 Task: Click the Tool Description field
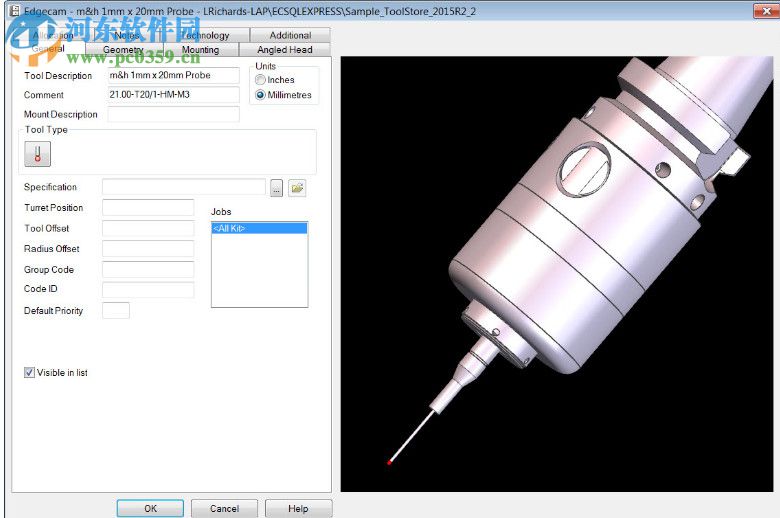pos(173,75)
